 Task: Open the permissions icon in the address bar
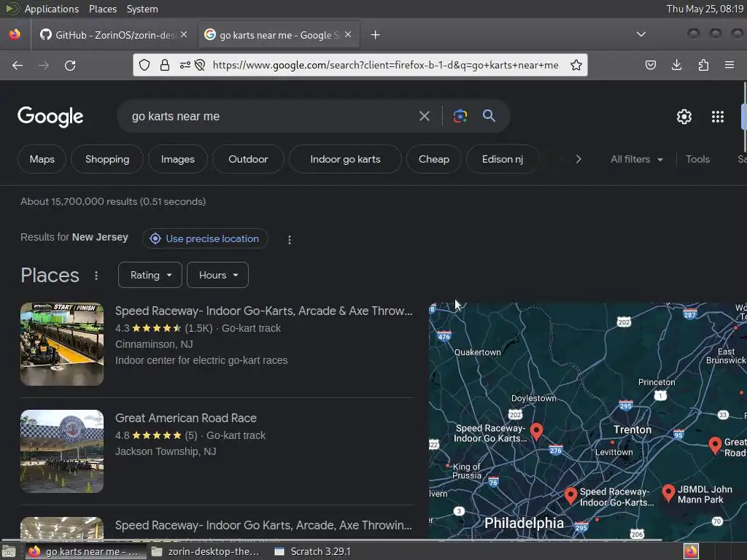click(x=185, y=65)
